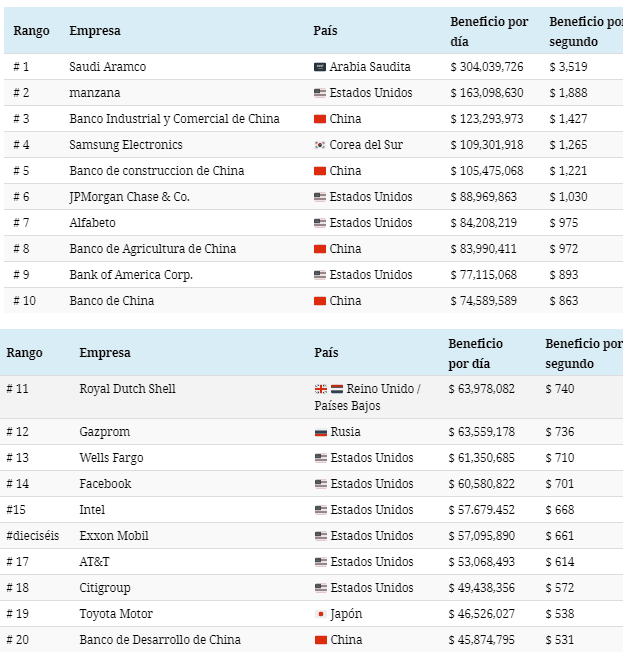Viewport: 623px width, 660px height.
Task: Select Exxon Mobil in the table
Action: (x=114, y=536)
